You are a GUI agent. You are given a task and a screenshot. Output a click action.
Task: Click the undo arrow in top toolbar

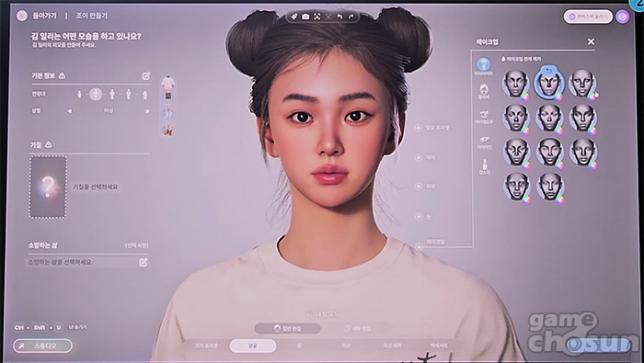coord(339,17)
